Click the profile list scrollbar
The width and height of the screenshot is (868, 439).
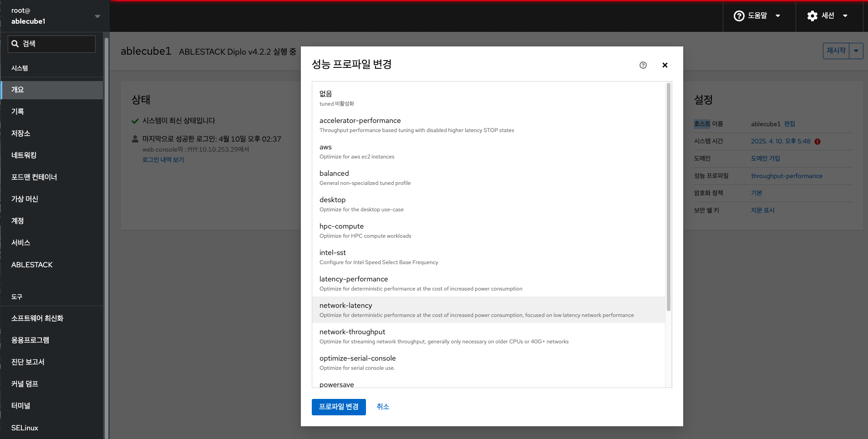[668, 196]
